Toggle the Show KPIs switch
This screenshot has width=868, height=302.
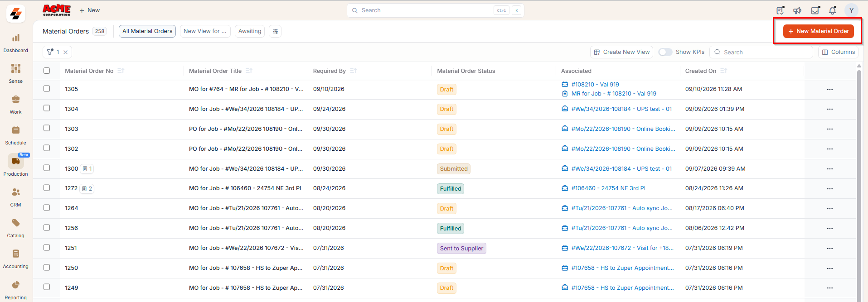[x=665, y=52]
